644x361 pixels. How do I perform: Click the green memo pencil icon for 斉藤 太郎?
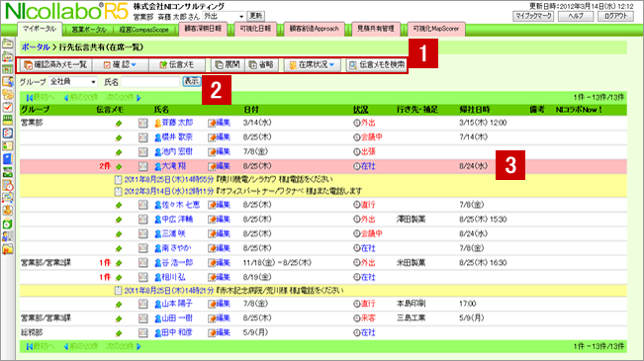tap(119, 124)
